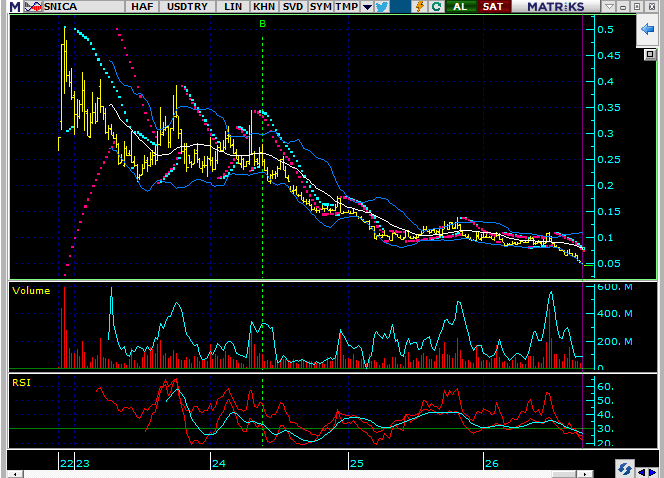Open the black dropdown arrow after TMP
This screenshot has height=478, width=664.
(367, 7)
